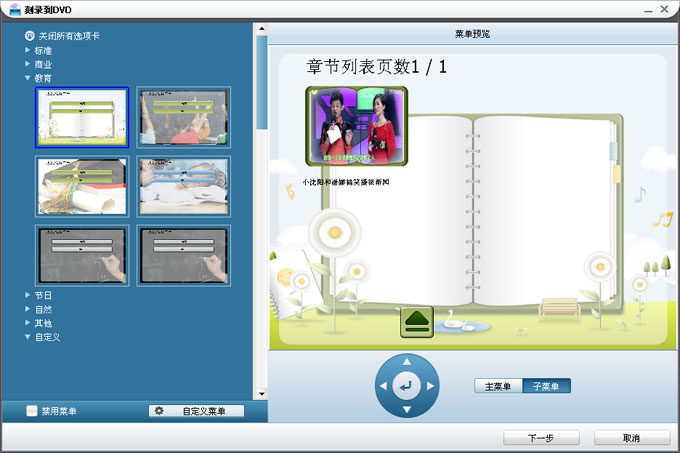Select the chapter video thumbnail in preview
680x453 pixels.
[x=356, y=127]
